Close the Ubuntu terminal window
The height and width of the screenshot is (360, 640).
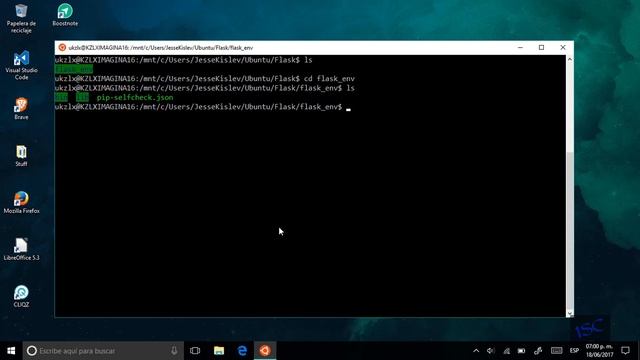tap(563, 48)
